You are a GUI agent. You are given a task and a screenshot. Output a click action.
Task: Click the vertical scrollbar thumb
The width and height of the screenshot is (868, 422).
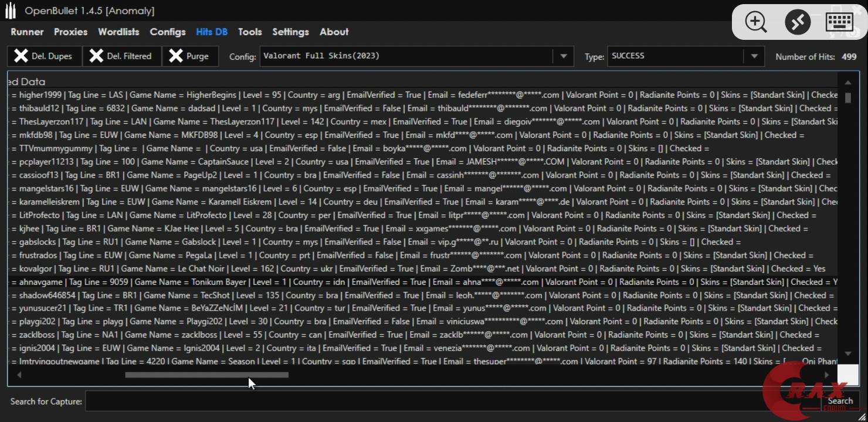[848, 98]
